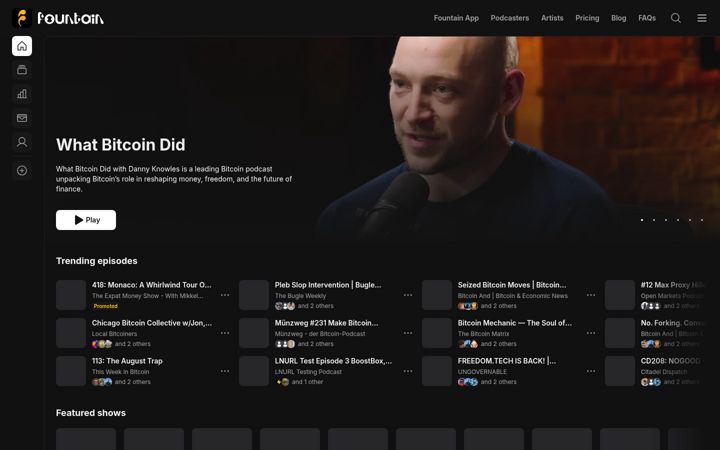Image resolution: width=720 pixels, height=450 pixels.
Task: Open the Home sidebar icon
Action: point(22,46)
